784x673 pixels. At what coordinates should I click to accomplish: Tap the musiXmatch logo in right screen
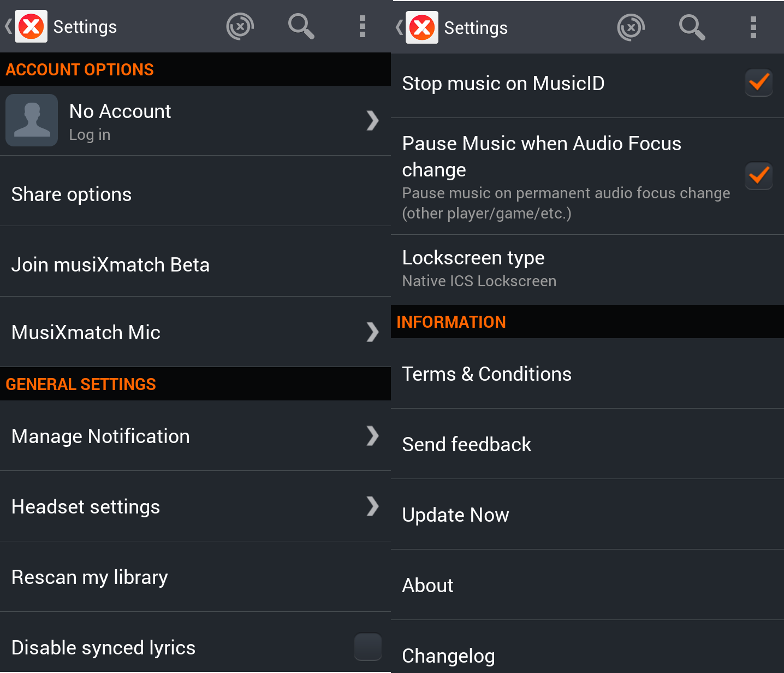coord(422,27)
